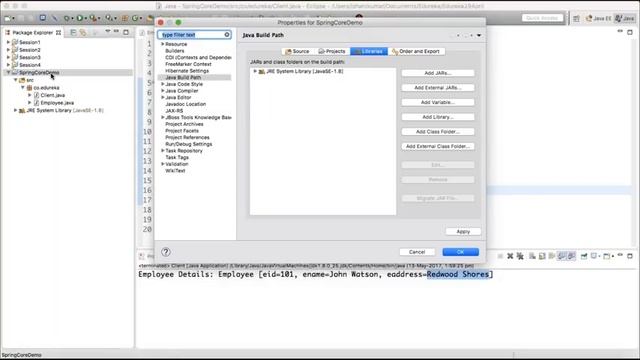
Task: Select Hibernate Settings in properties tree
Action: coord(187,71)
